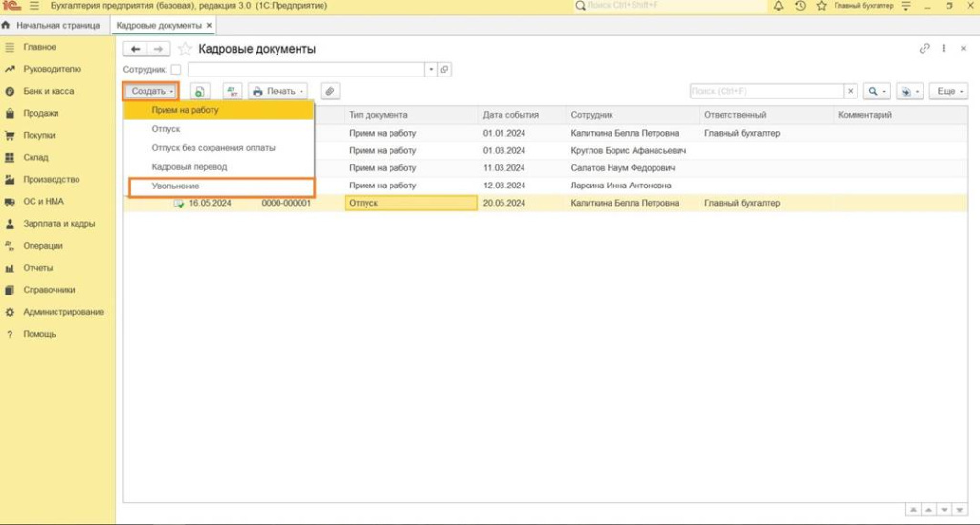Close the Кадровые документы tab
The width and height of the screenshot is (980, 525).
point(209,25)
